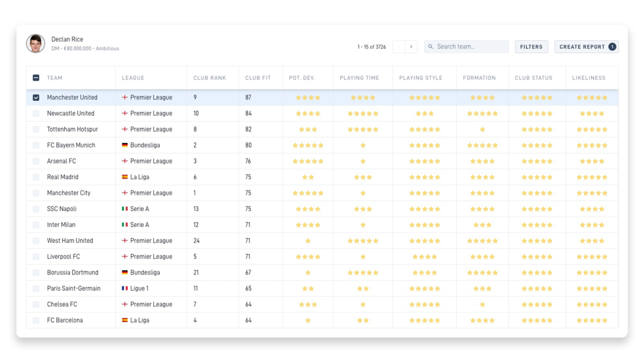The height and width of the screenshot is (362, 644).
Task: Sort by Playing Time column header
Action: 359,78
